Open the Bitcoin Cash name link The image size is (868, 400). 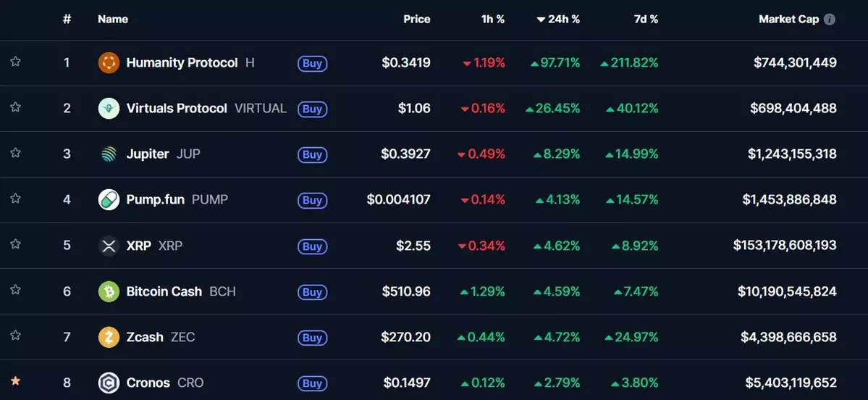pos(164,292)
